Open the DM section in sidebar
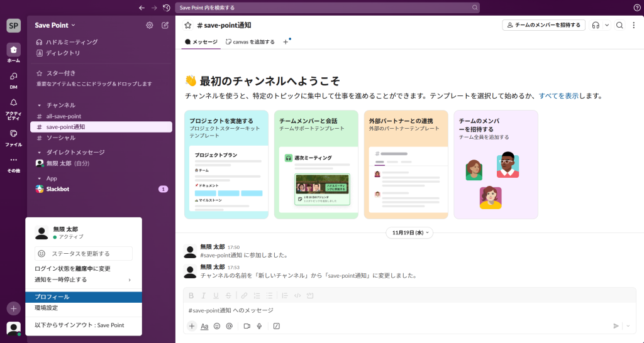The width and height of the screenshot is (644, 343). pyautogui.click(x=13, y=79)
